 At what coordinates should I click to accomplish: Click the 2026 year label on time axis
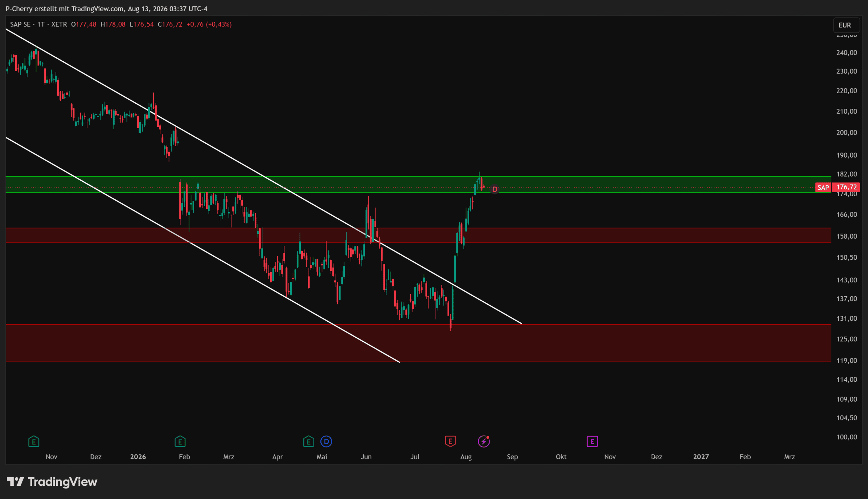(138, 457)
